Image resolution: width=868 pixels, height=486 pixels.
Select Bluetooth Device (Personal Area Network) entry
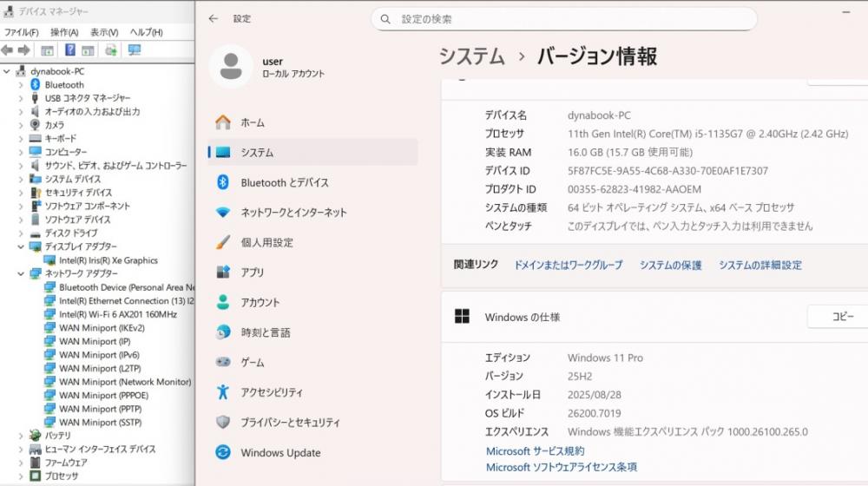pyautogui.click(x=127, y=287)
